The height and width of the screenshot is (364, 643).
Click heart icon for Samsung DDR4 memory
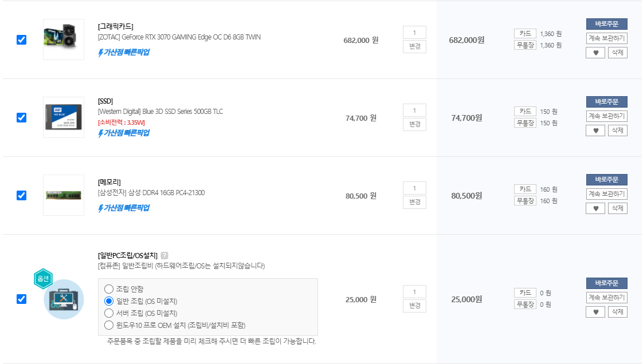(x=595, y=208)
